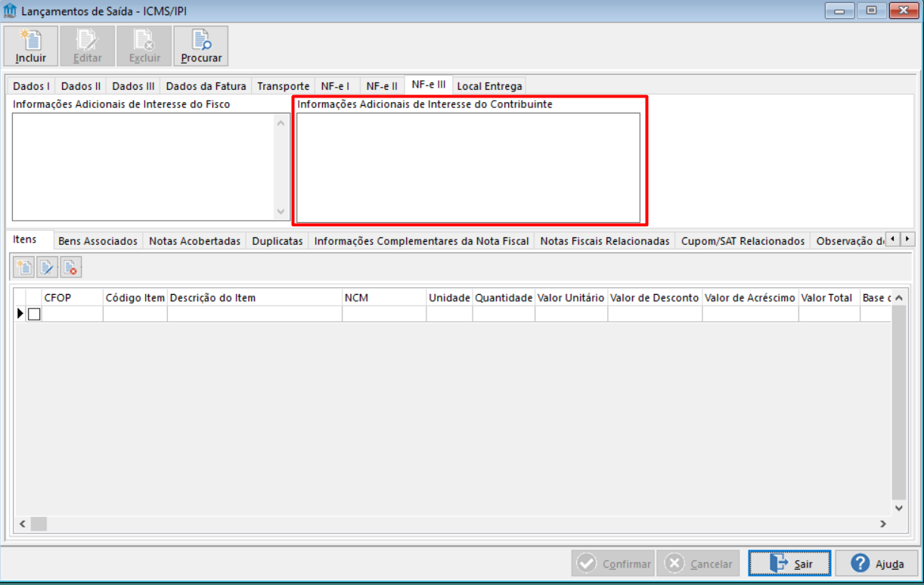Viewport: 924px width, 585px height.
Task: Click the row indicator arrow in the grid
Action: (x=20, y=314)
